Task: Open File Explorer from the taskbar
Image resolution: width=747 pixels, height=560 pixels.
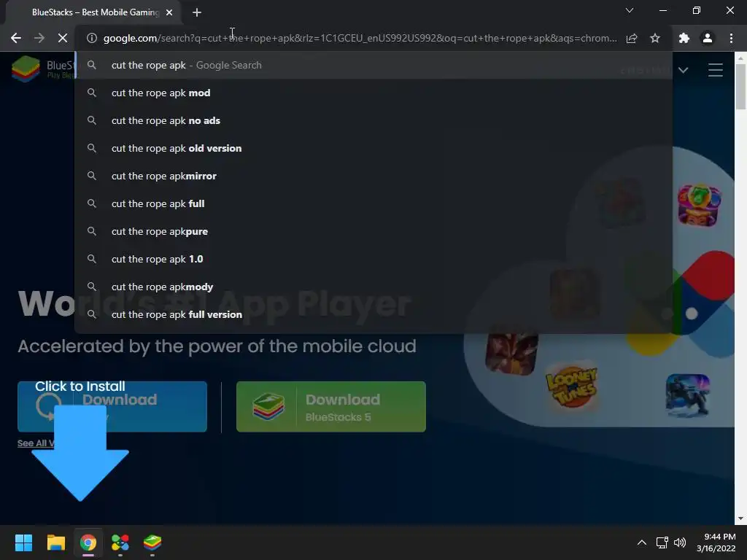Action: click(x=55, y=542)
